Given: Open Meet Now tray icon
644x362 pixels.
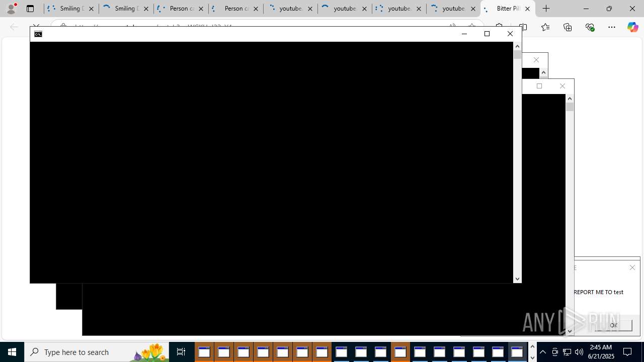Looking at the screenshot, I should pos(555,352).
